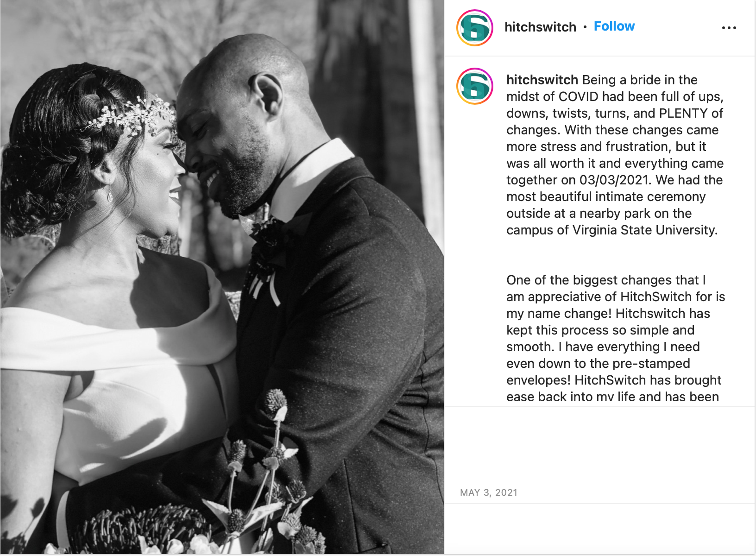Click the caption's first paragraph about COVID
Image resolution: width=756 pixels, height=556 pixels.
tap(615, 155)
